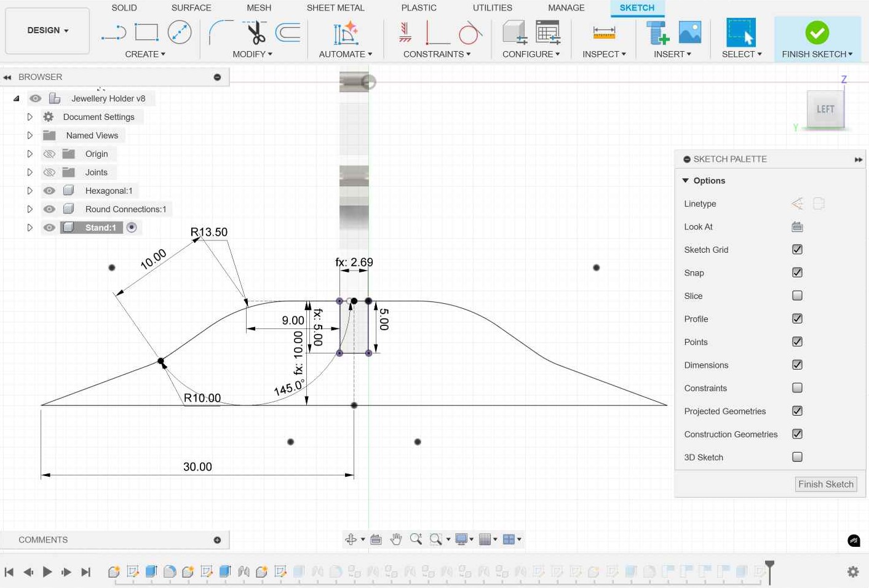Choose the Centerline linetype icon
869x588 pixels.
[x=819, y=204]
